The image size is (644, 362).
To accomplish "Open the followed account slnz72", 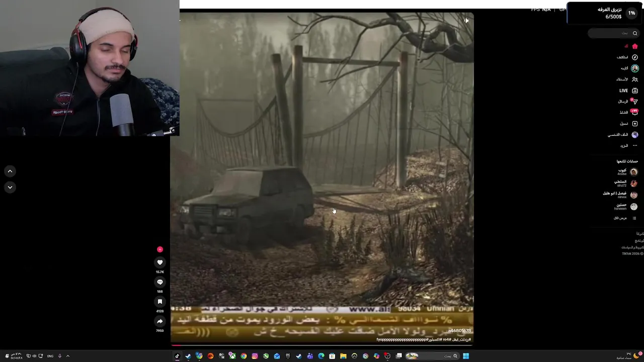I will click(x=626, y=183).
